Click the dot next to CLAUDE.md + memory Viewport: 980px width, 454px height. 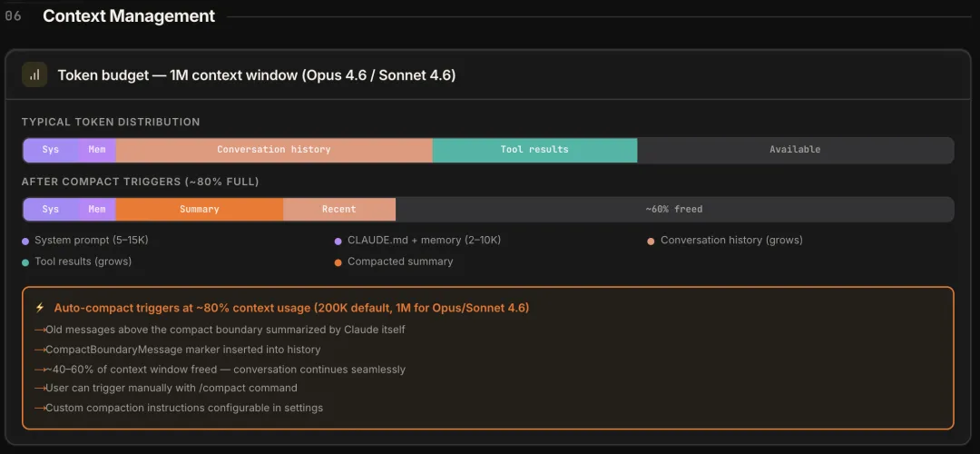(x=338, y=241)
